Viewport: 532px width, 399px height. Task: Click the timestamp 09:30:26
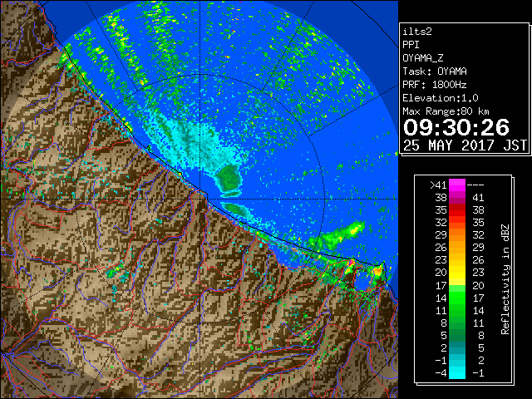tap(456, 127)
